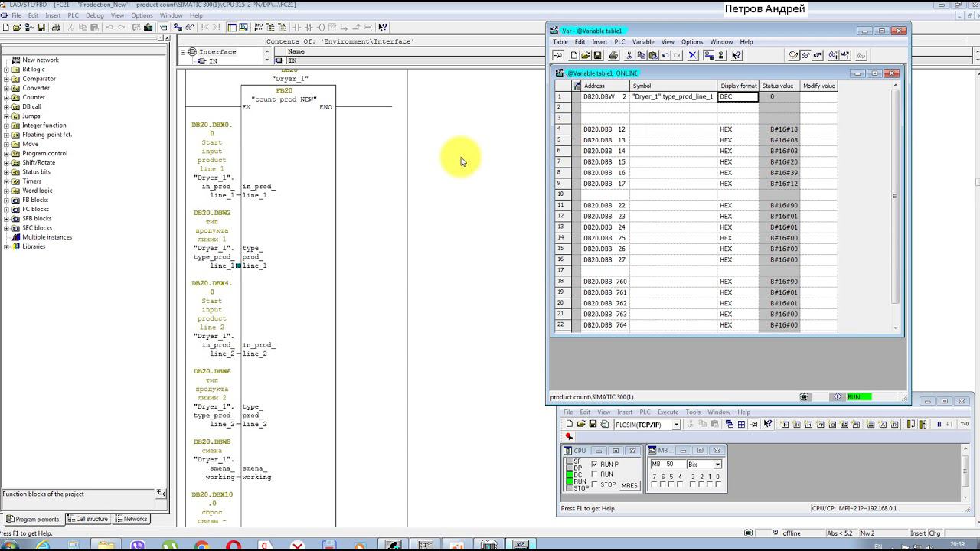This screenshot has height=551, width=980.
Task: Enable RUN-P checkbox in CPU panel
Action: point(595,465)
